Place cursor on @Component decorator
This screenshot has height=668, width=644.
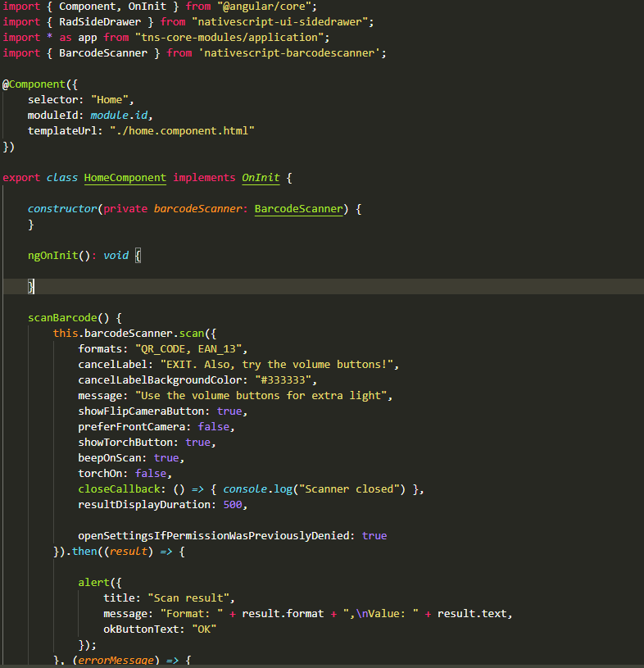tap(34, 84)
